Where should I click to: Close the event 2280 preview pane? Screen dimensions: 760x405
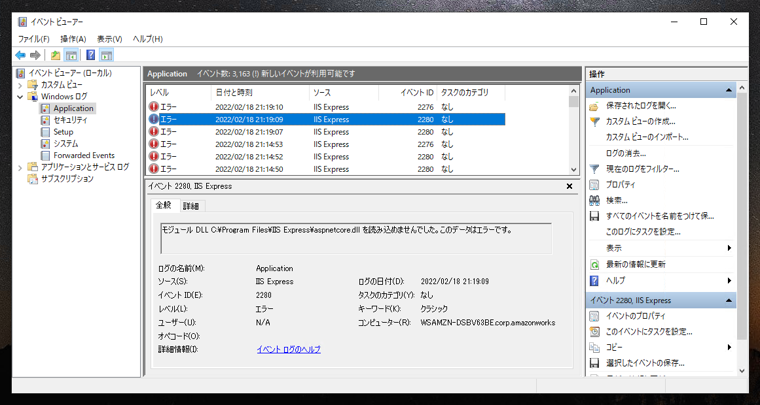tap(570, 187)
